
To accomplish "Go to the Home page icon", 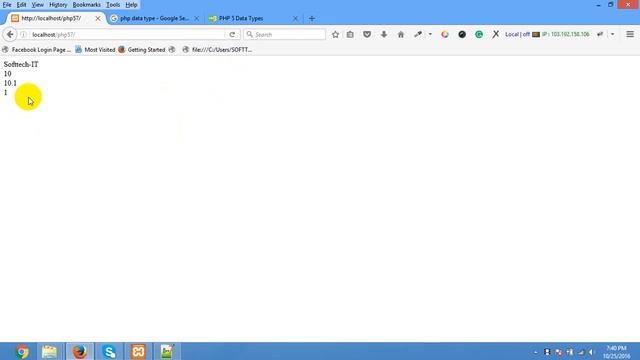I will tap(401, 35).
